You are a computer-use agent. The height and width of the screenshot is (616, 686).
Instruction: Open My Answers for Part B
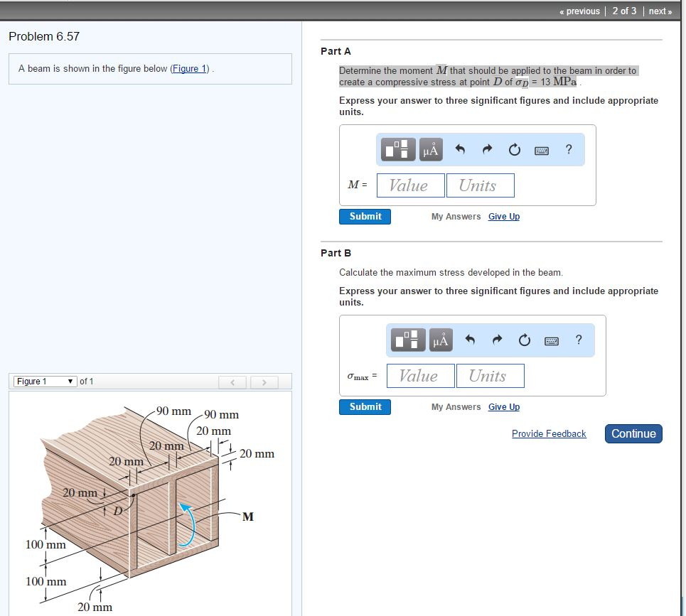456,406
